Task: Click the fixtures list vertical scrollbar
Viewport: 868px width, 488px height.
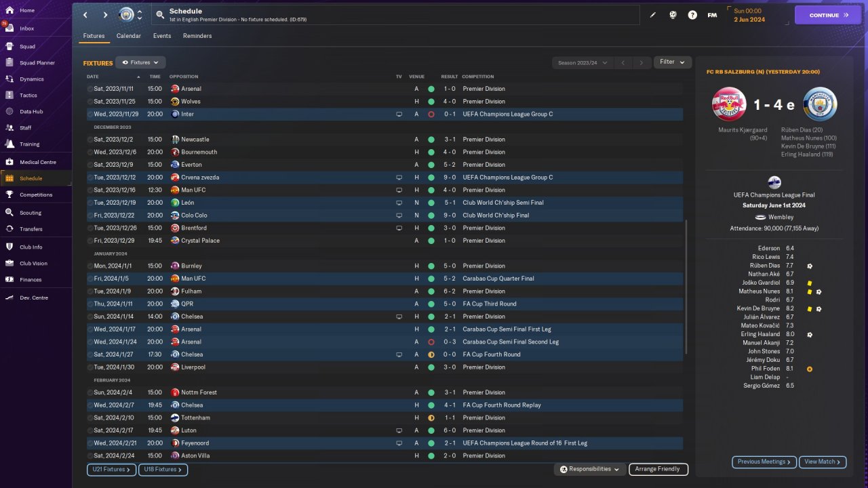Action: (686, 286)
